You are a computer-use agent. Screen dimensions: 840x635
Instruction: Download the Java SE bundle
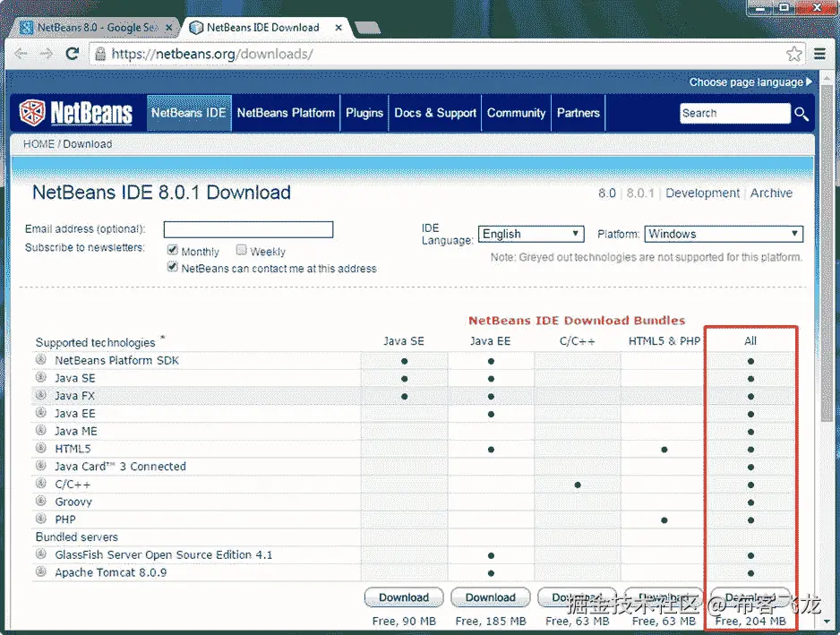(x=404, y=597)
